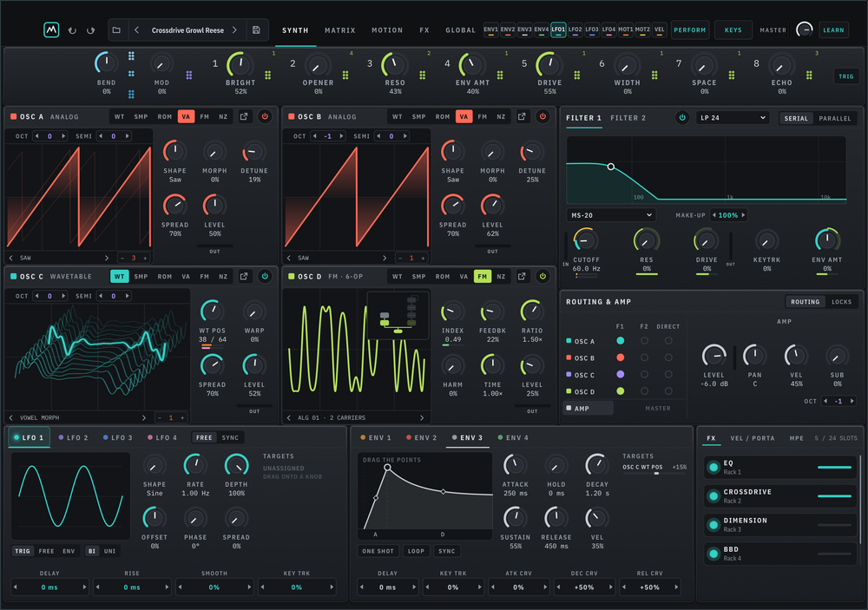Toggle Filter 1 power
The height and width of the screenshot is (610, 868).
(682, 117)
